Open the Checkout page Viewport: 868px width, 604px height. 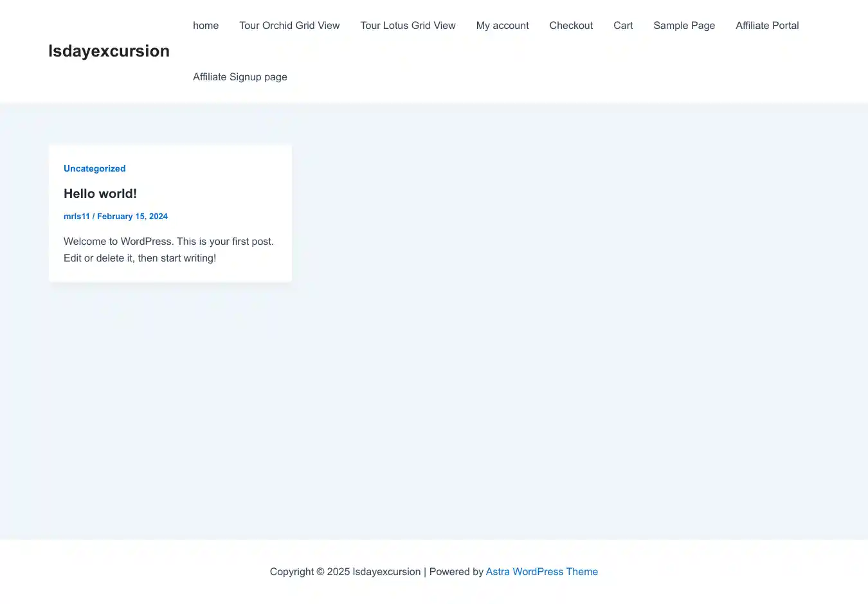click(571, 26)
